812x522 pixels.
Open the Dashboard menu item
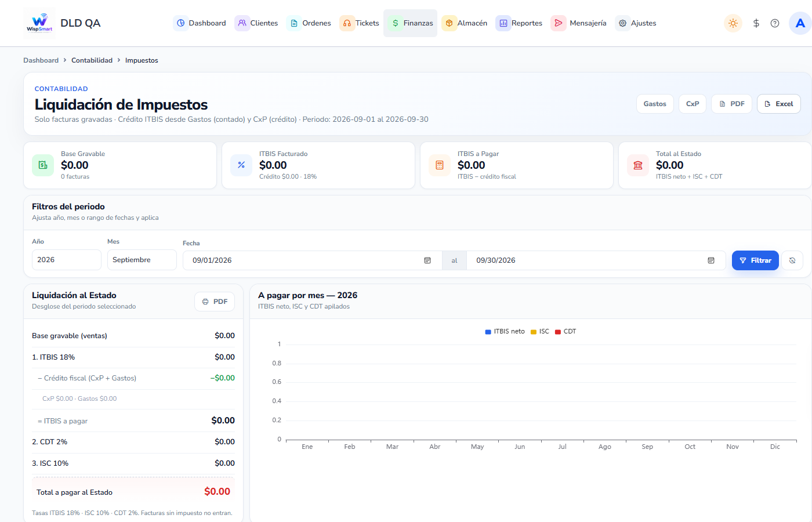point(201,23)
